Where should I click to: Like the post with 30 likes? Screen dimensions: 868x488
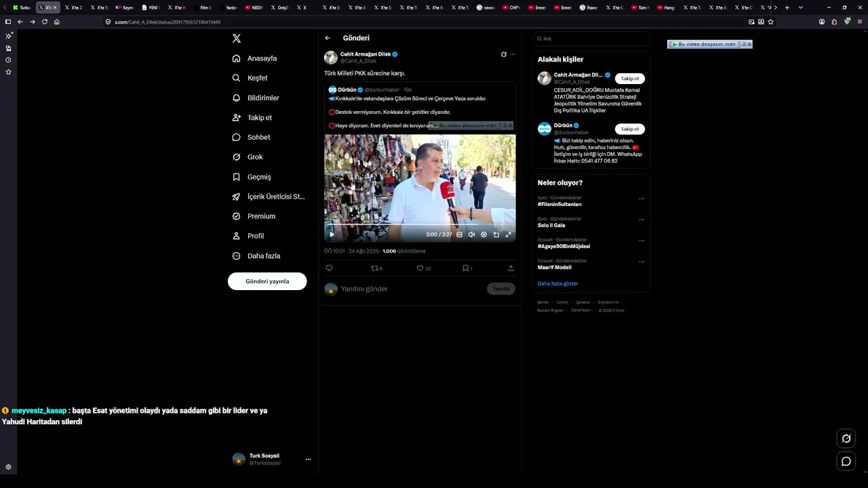pyautogui.click(x=424, y=268)
